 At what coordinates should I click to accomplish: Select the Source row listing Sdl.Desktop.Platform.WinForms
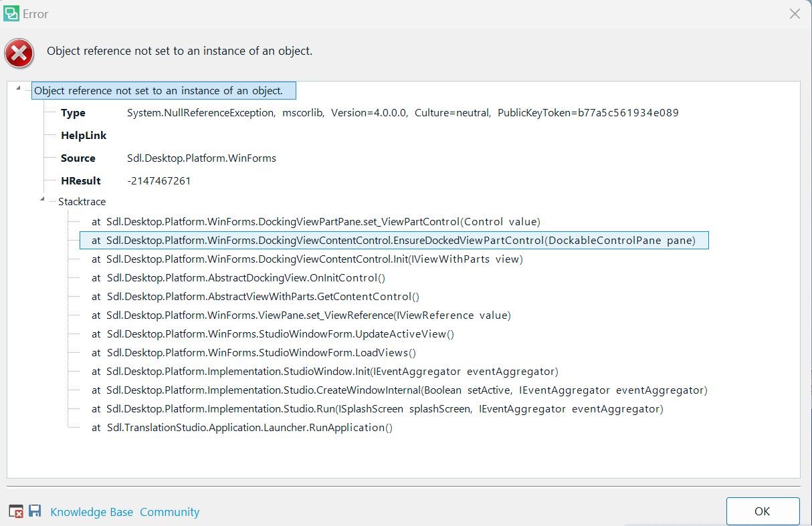pyautogui.click(x=201, y=158)
